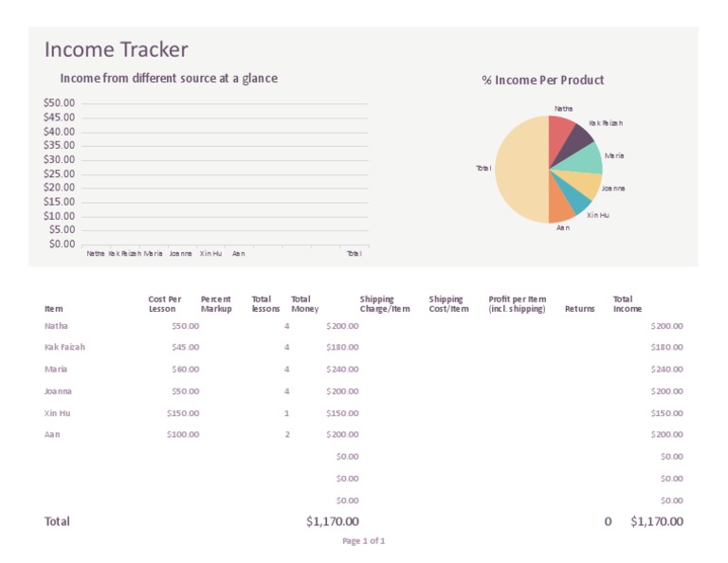This screenshot has height=563, width=728.
Task: Select the $180.00 Total Money cell for Kak Faizah
Action: [x=342, y=347]
